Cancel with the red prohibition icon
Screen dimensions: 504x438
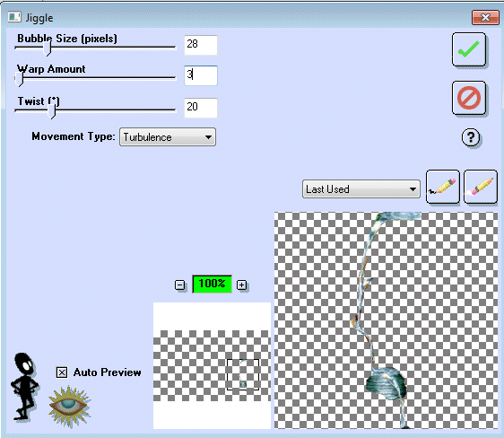pos(469,98)
